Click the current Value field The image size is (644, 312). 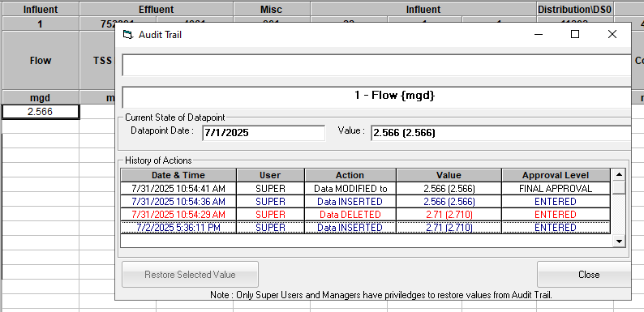[500, 133]
